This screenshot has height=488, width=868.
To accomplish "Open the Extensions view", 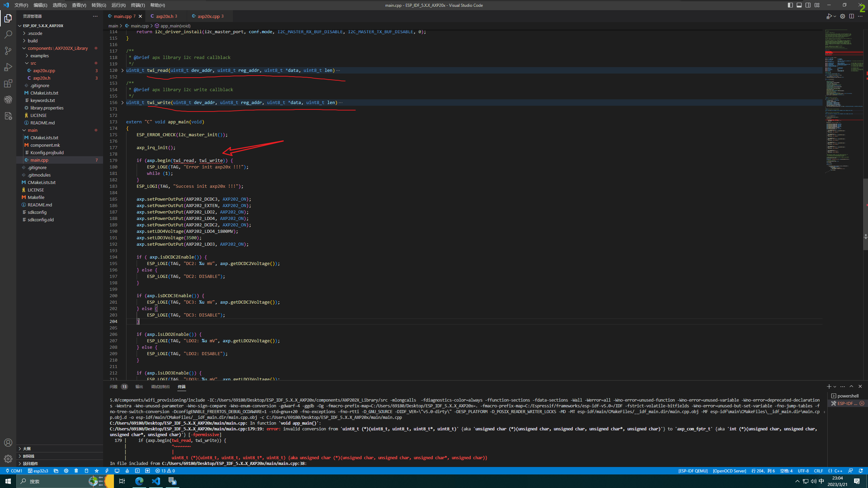I will tap(8, 84).
